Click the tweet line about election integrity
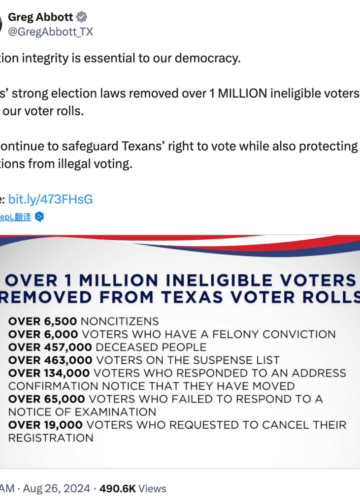This screenshot has width=360, height=504. (x=120, y=58)
